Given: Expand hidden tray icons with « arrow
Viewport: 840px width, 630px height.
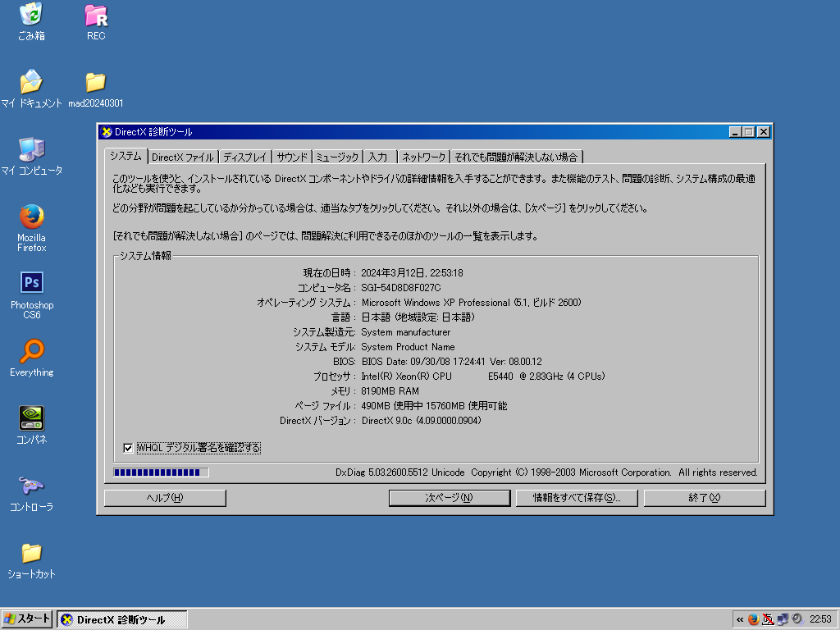Looking at the screenshot, I should click(740, 620).
